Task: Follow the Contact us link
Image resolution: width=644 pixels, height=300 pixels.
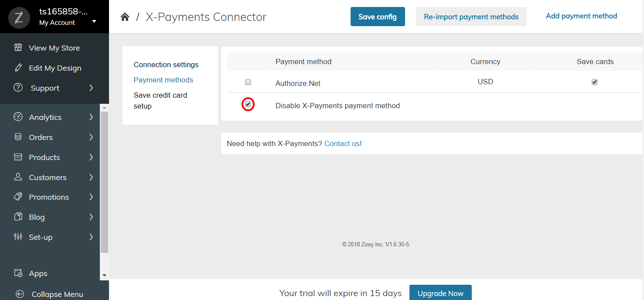Action: [x=343, y=143]
